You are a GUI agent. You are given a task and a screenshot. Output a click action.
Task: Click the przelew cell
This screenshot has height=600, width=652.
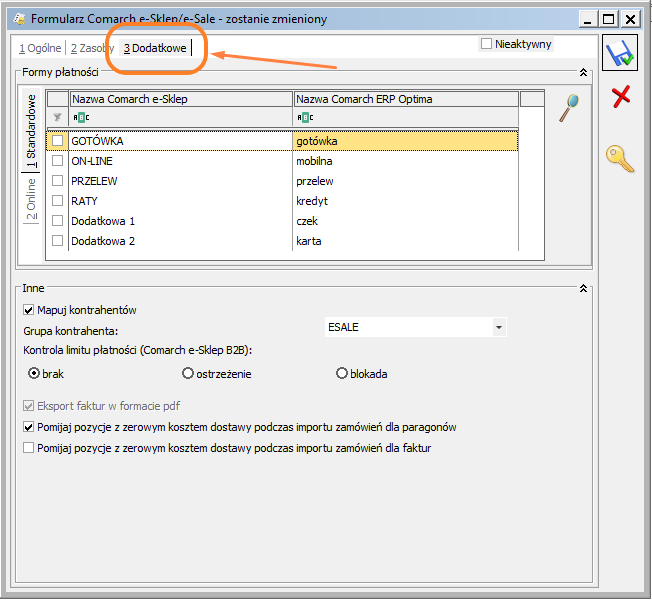point(405,181)
